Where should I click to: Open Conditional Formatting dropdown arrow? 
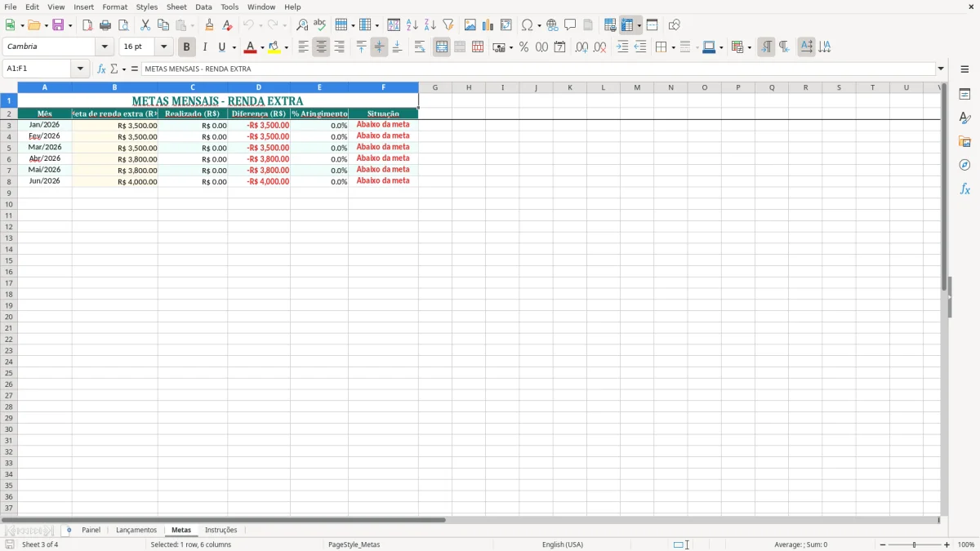point(749,47)
